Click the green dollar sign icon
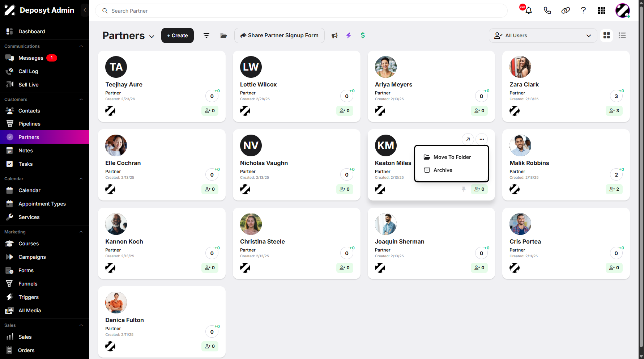The image size is (644, 359). [363, 35]
